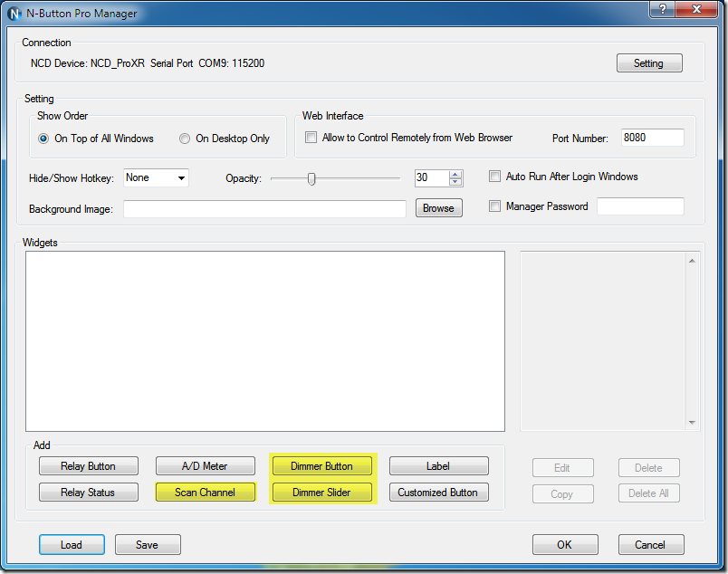Screen dimensions: 728x574
Task: Open connection Setting button
Action: (649, 63)
